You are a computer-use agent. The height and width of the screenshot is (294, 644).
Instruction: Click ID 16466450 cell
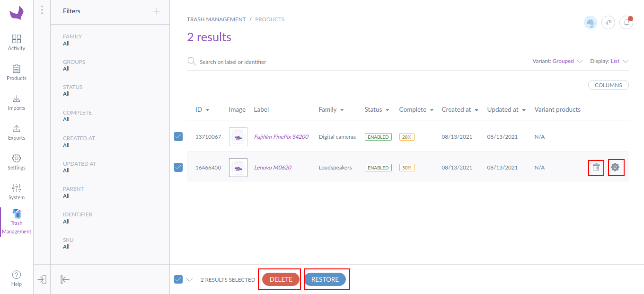coord(208,168)
